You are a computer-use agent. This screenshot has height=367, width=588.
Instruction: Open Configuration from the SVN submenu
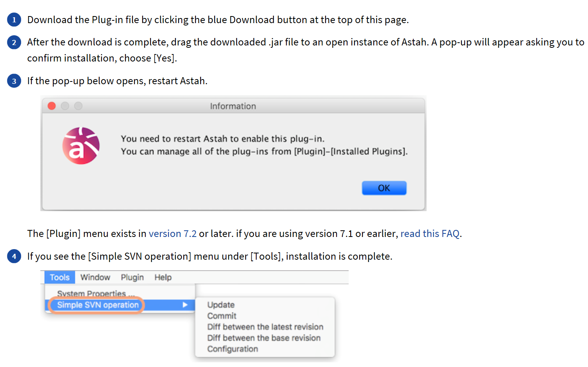(233, 349)
